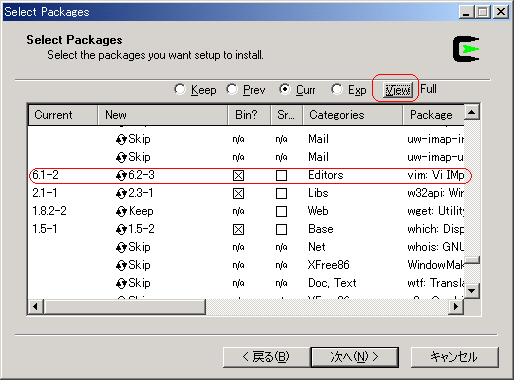
Task: Click the Current column header
Action: pos(63,115)
